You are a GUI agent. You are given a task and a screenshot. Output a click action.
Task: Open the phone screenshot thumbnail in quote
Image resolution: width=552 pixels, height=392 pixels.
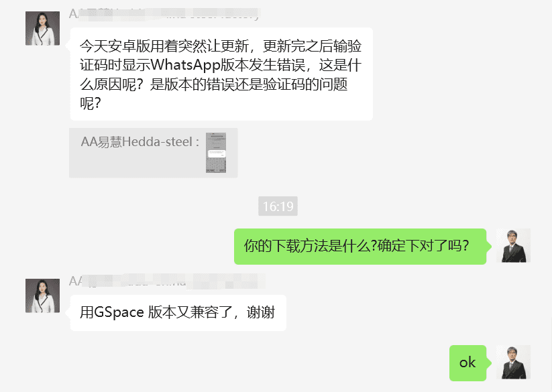point(216,153)
